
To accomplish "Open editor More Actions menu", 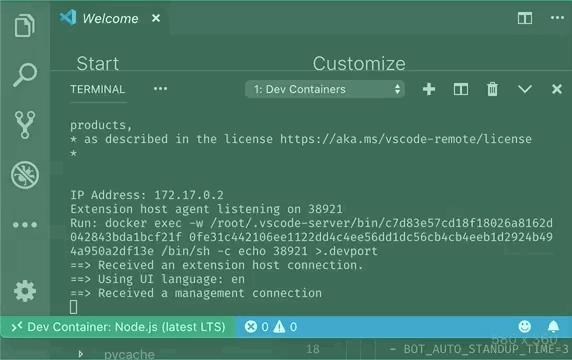I will click(x=557, y=18).
